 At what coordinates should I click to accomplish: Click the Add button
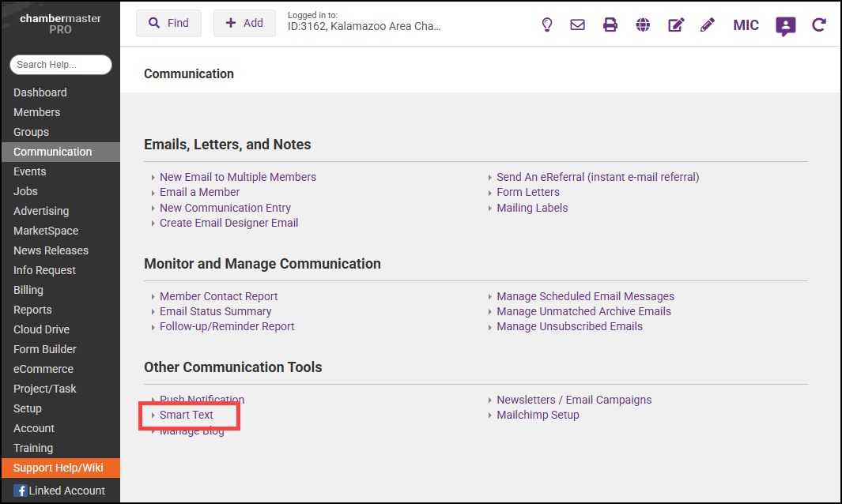[x=244, y=24]
